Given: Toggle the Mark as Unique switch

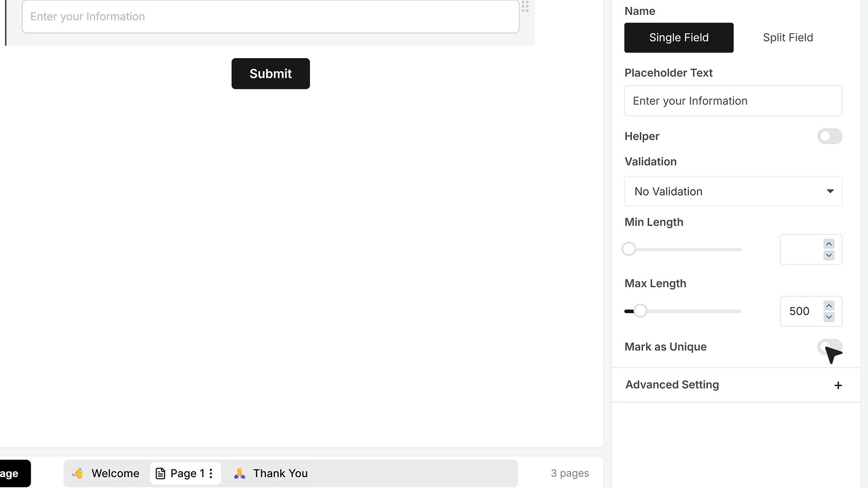Looking at the screenshot, I should click(x=830, y=347).
